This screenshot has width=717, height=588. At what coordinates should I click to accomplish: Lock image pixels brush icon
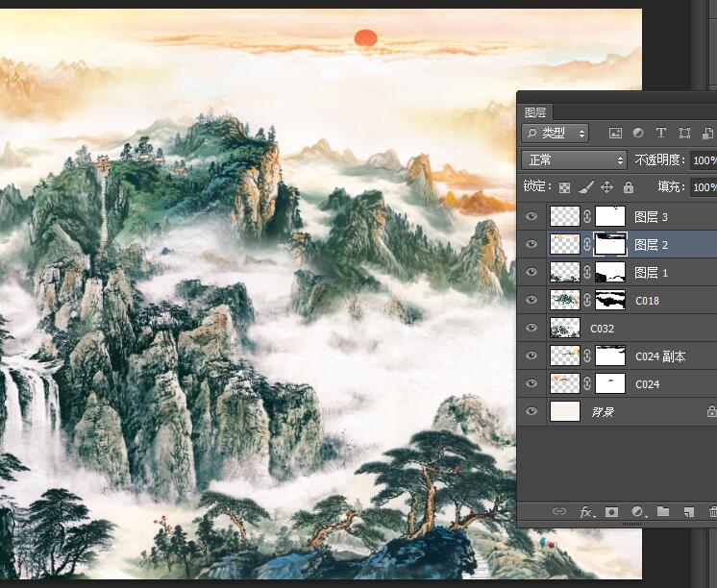click(x=585, y=186)
